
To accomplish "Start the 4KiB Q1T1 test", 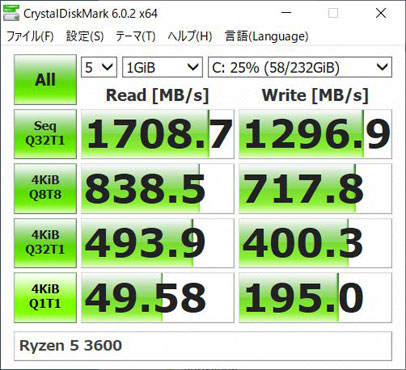I will tap(45, 297).
